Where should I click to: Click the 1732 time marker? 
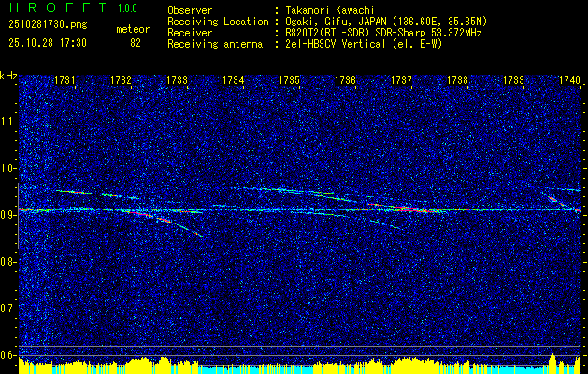(121, 80)
